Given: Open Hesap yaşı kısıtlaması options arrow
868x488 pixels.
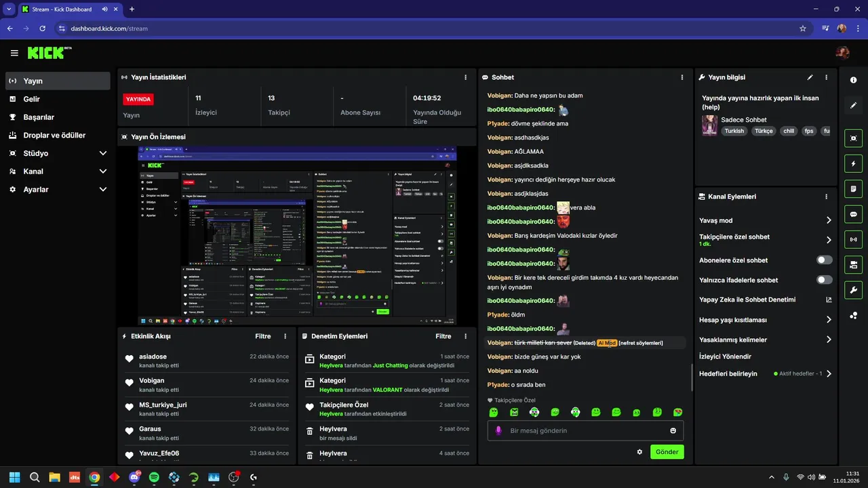Looking at the screenshot, I should (829, 320).
